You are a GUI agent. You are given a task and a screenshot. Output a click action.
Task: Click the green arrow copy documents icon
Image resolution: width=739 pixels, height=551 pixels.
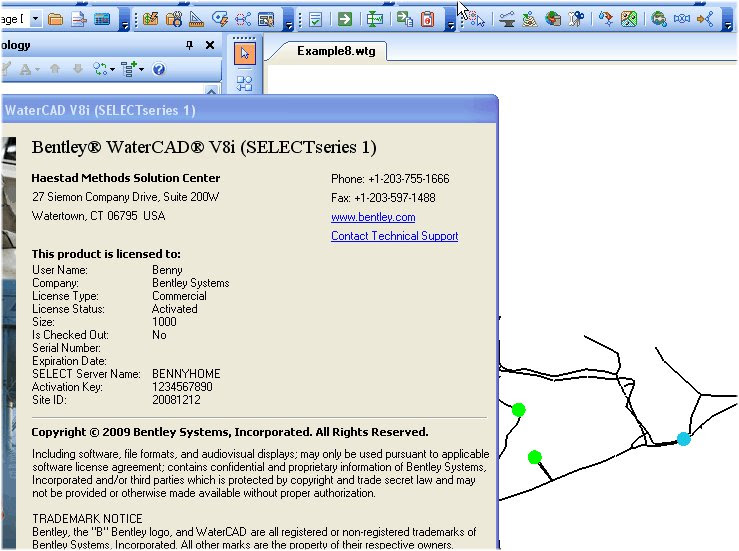(404, 19)
